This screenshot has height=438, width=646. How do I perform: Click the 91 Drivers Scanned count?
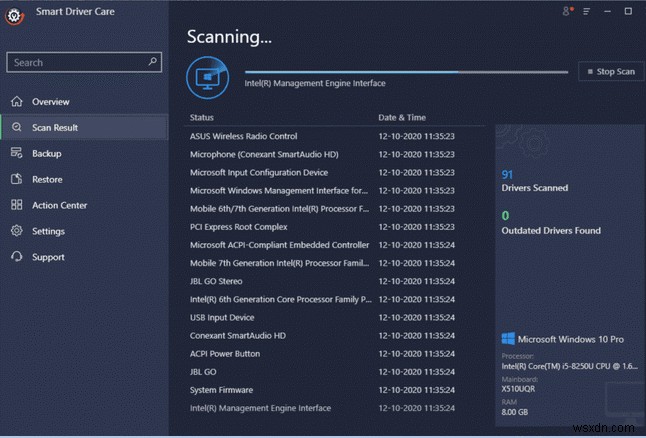point(507,175)
